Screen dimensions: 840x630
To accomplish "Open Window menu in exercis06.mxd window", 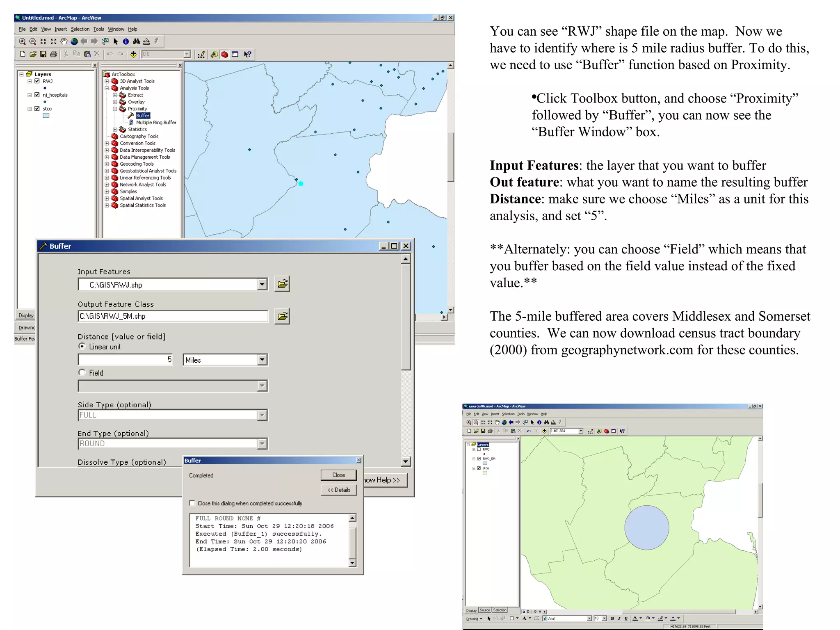I will tap(532, 414).
